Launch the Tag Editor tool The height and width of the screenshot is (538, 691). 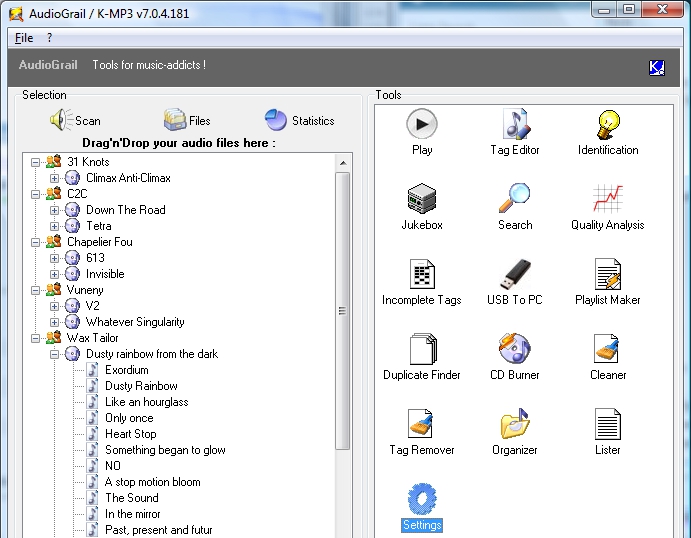tap(515, 132)
